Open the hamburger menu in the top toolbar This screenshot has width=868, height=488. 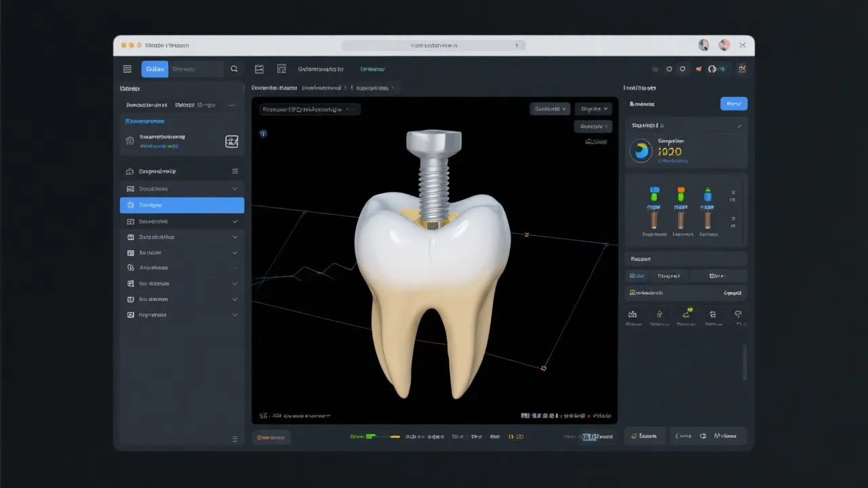coord(127,68)
